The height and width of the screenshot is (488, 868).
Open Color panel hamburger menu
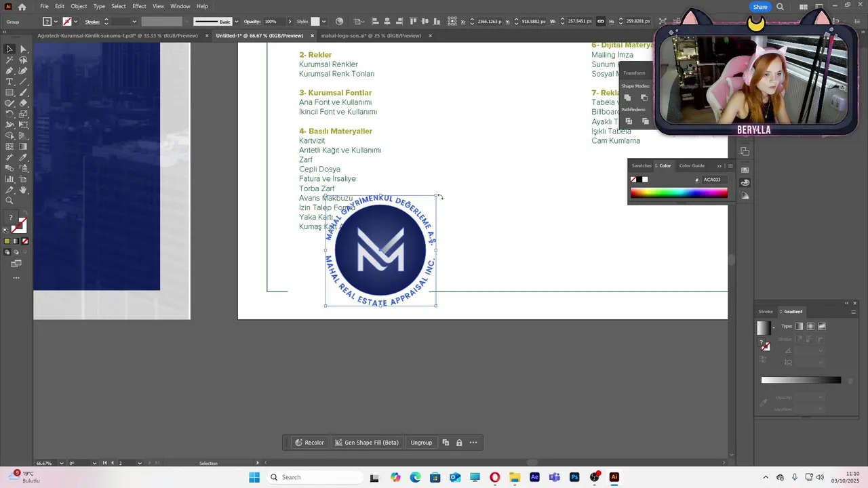point(730,166)
